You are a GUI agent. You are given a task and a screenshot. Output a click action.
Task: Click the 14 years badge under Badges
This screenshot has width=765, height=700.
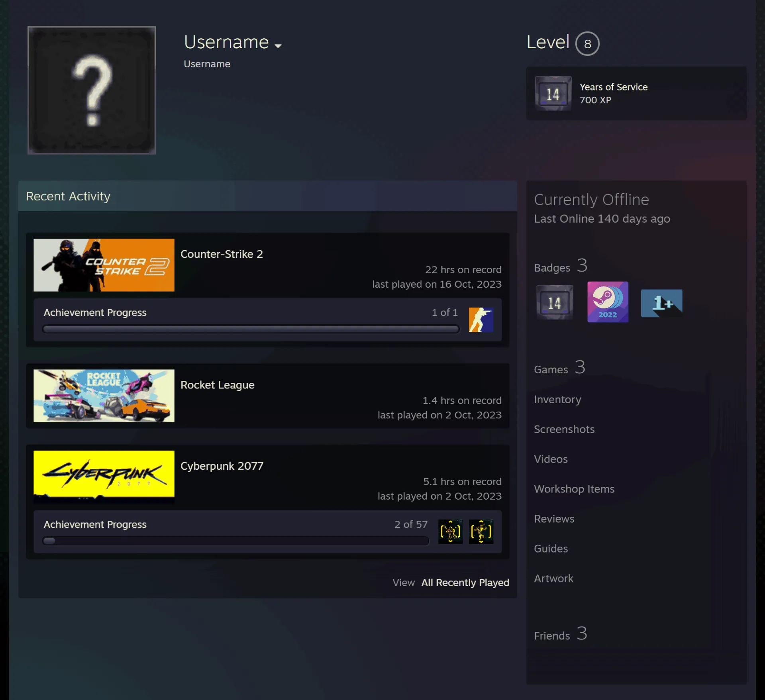tap(555, 302)
